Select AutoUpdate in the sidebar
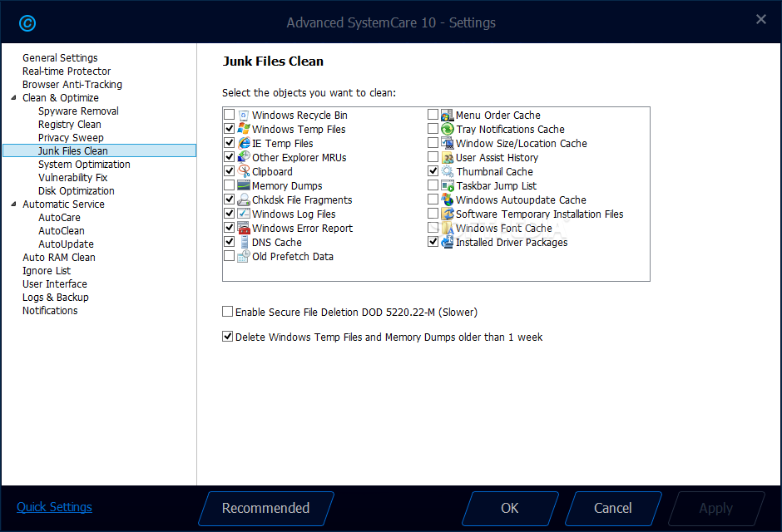 tap(66, 244)
